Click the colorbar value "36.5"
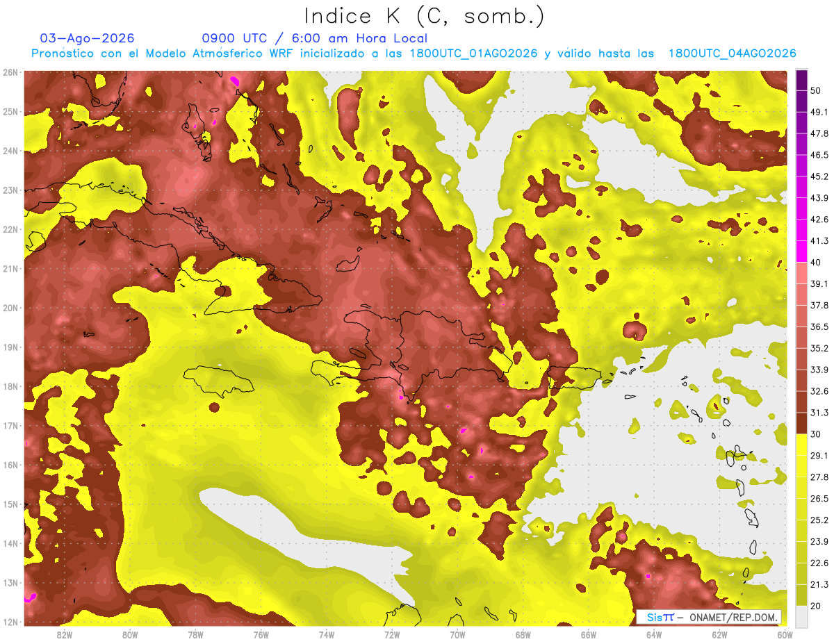 tap(819, 327)
